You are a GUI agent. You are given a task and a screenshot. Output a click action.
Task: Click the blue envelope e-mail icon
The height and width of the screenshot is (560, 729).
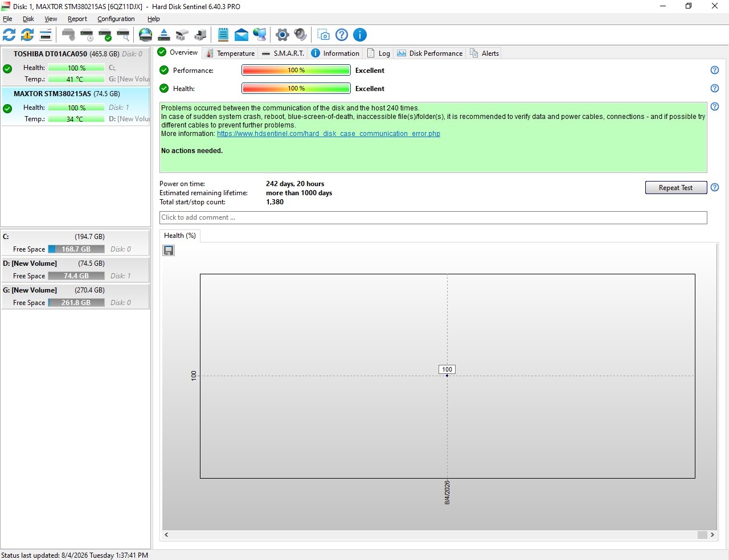[x=241, y=35]
